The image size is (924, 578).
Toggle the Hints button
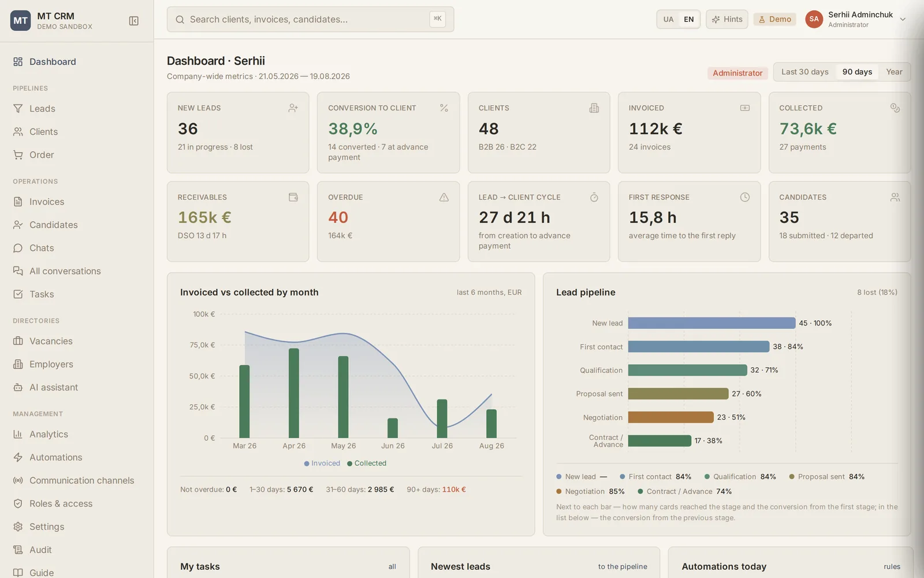click(727, 20)
